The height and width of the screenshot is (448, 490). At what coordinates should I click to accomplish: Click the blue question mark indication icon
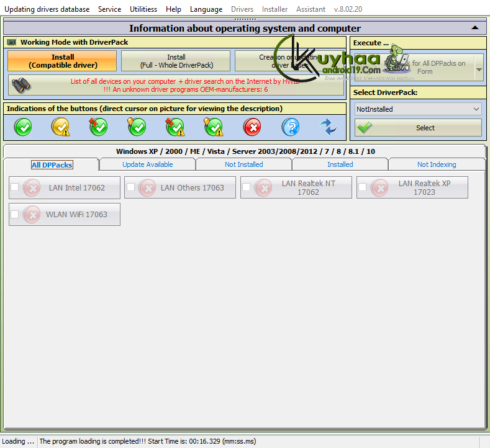pyautogui.click(x=291, y=127)
